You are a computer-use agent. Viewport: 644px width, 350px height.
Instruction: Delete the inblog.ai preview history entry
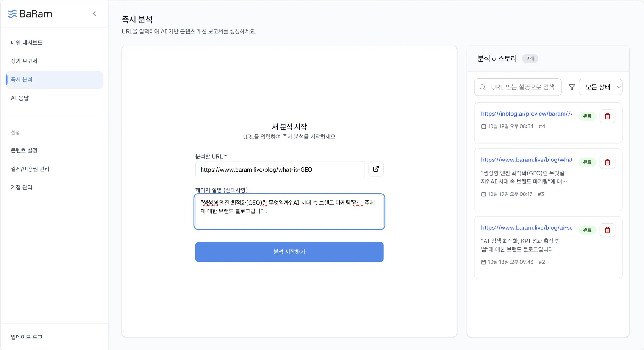(x=607, y=116)
